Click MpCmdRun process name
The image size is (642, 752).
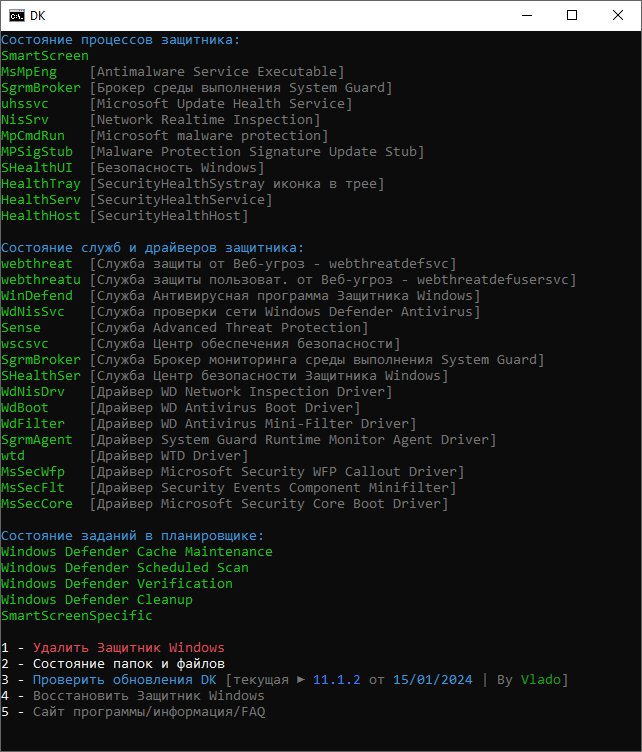click(x=33, y=136)
